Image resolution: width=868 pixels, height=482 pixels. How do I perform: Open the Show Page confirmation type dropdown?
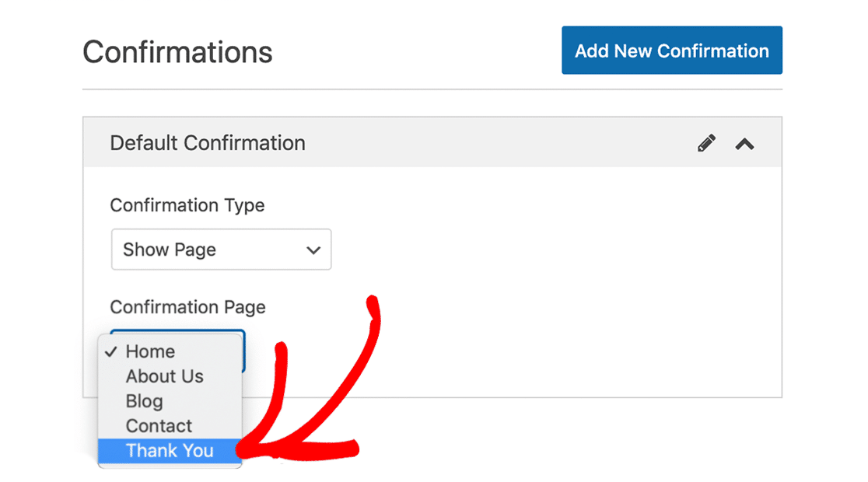(x=222, y=250)
